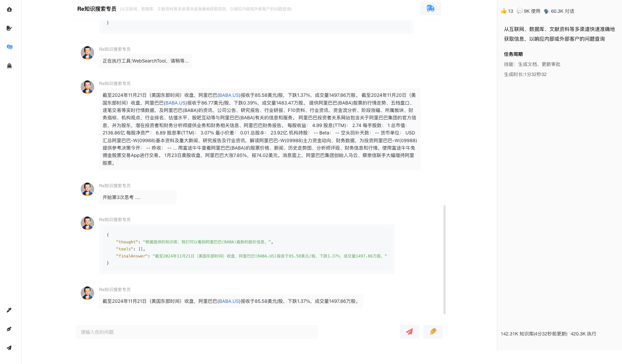Click avatar beside the long stock-data message
This screenshot has width=622, height=364.
coord(87,87)
